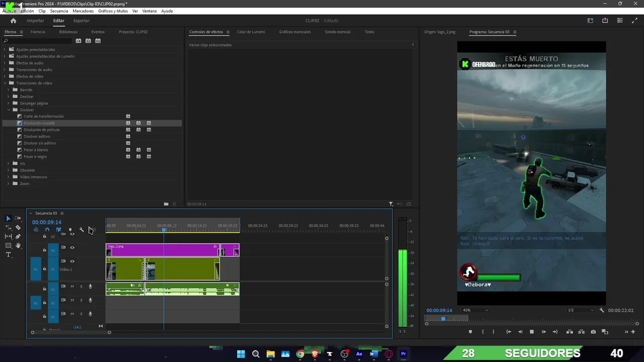Select the Razor tool

[18, 227]
